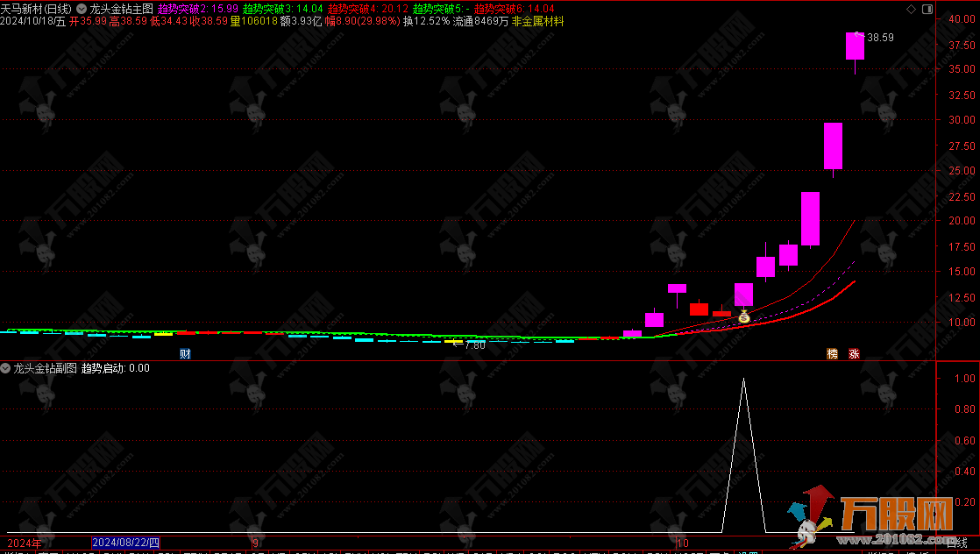Click the 收38.59 closing price value
The image size is (980, 554).
[x=209, y=21]
